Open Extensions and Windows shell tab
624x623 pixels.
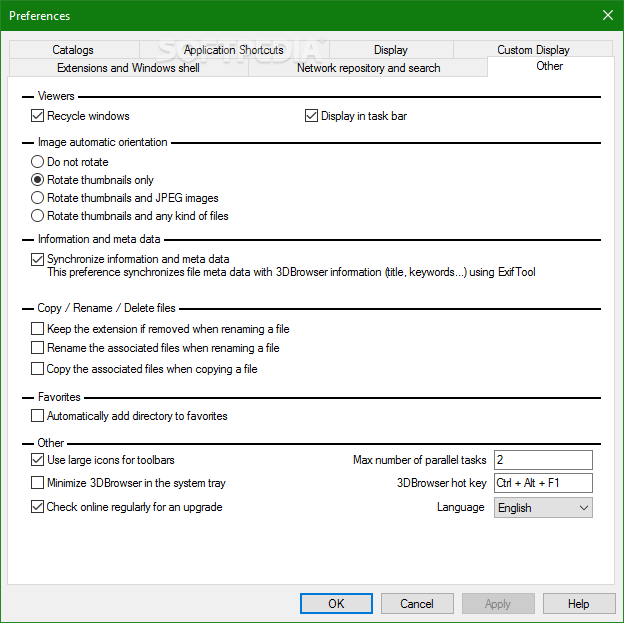click(x=128, y=68)
